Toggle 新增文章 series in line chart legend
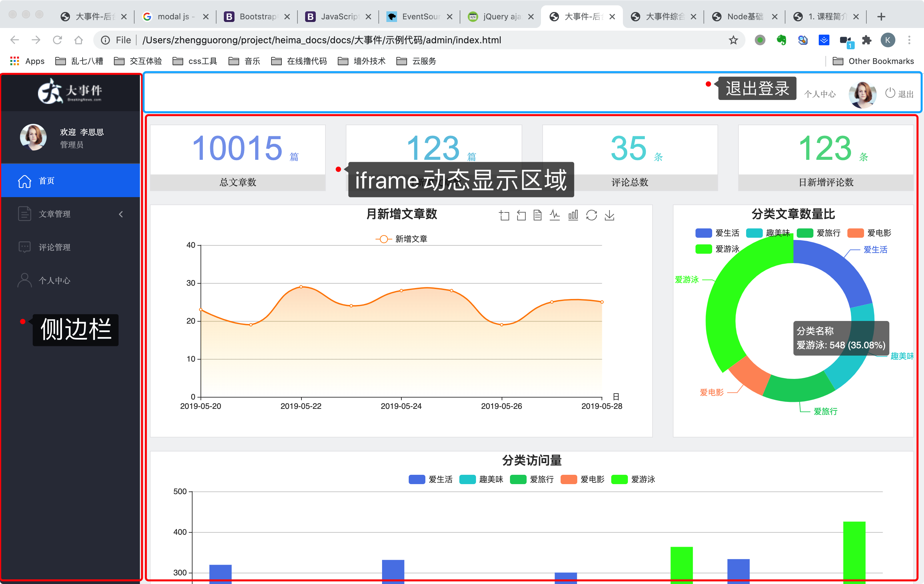The image size is (924, 584). (401, 239)
